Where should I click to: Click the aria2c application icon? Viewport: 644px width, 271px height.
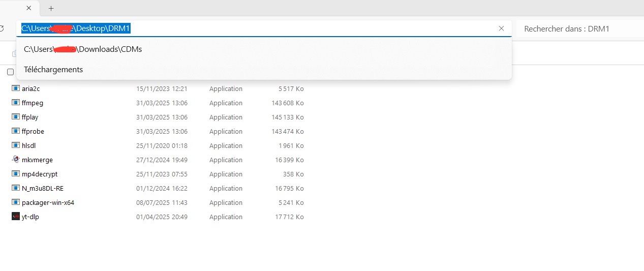[15, 88]
